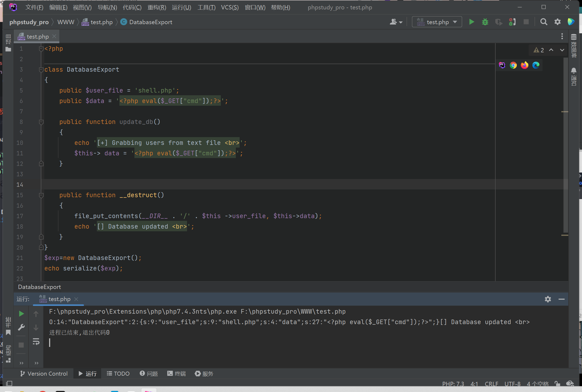This screenshot has height=392, width=582.
Task: Change CRLF line separator in status bar
Action: 491,384
